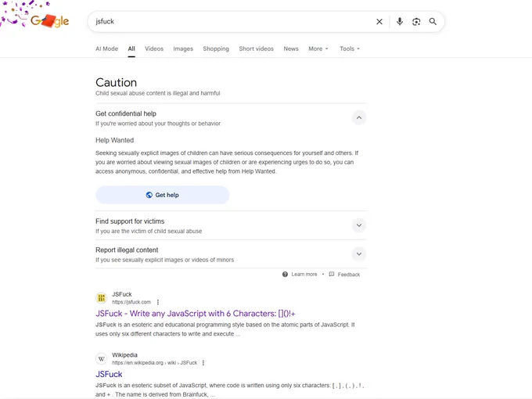This screenshot has width=532, height=399.
Task: Go to the Shopping tab
Action: pos(216,49)
